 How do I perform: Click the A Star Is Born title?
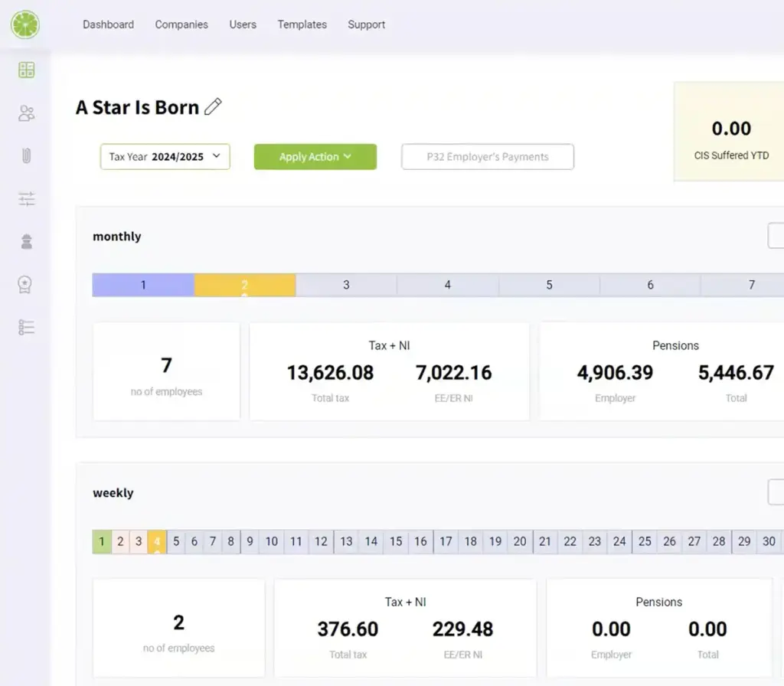pyautogui.click(x=138, y=107)
